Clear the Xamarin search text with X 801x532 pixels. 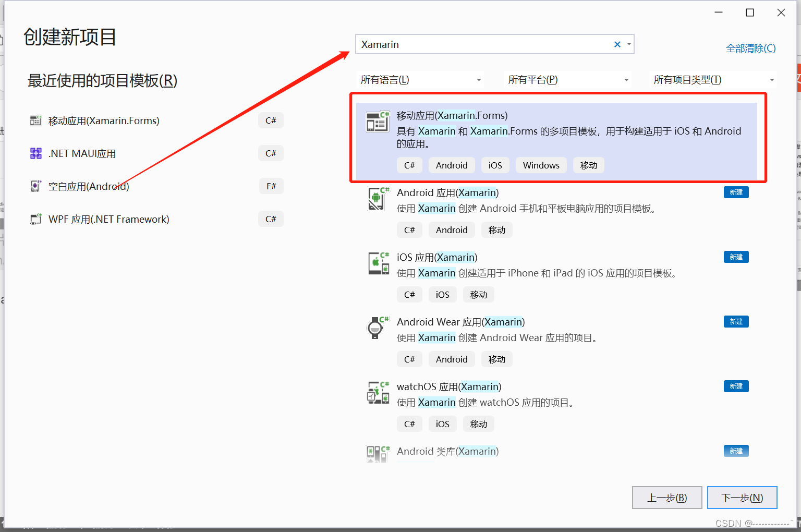(617, 44)
